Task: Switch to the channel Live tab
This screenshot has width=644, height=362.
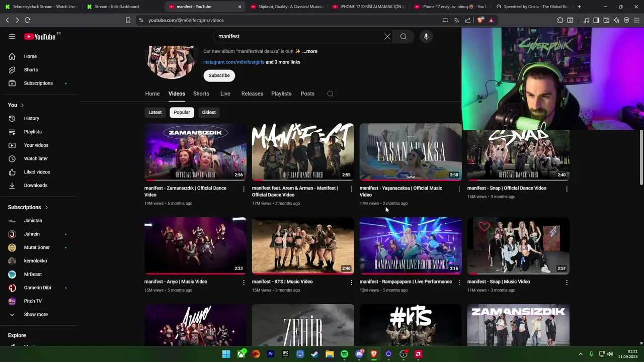Action: (225, 94)
